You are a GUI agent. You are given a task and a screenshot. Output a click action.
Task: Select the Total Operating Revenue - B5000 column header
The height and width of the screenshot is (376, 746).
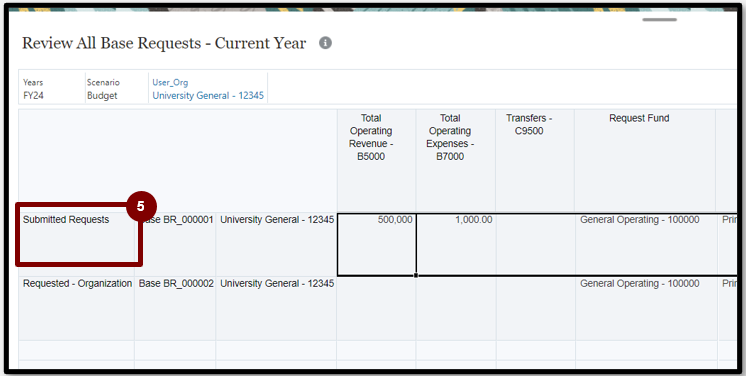click(376, 160)
